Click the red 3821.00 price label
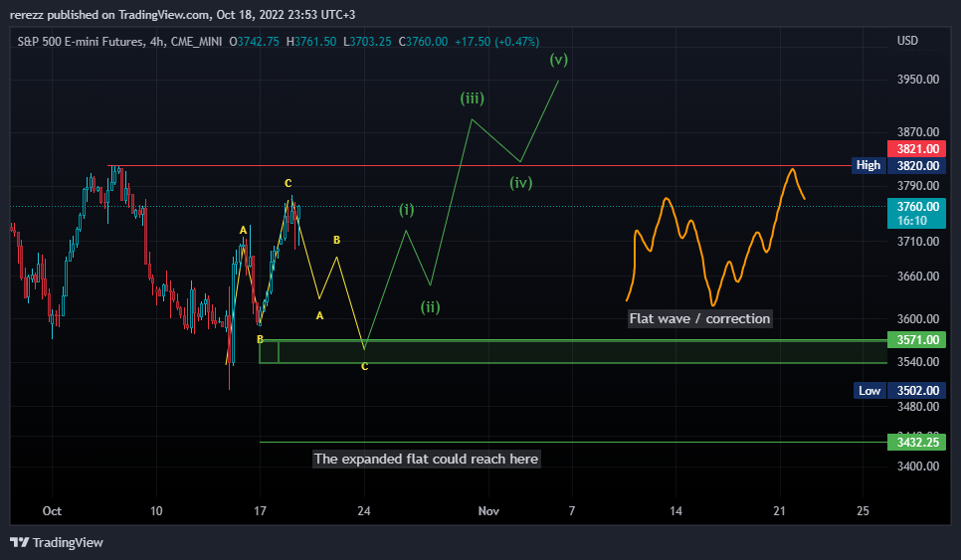 917,148
